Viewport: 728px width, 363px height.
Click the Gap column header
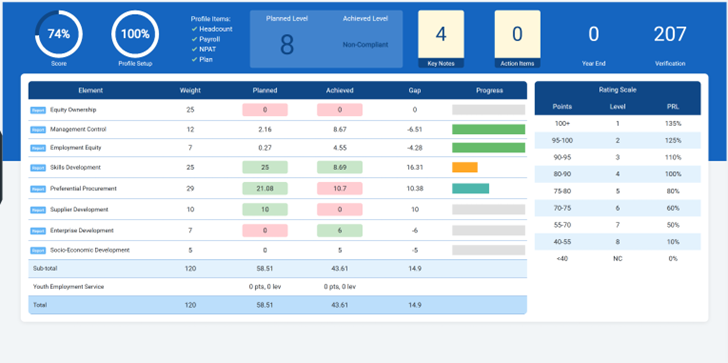[x=415, y=91]
